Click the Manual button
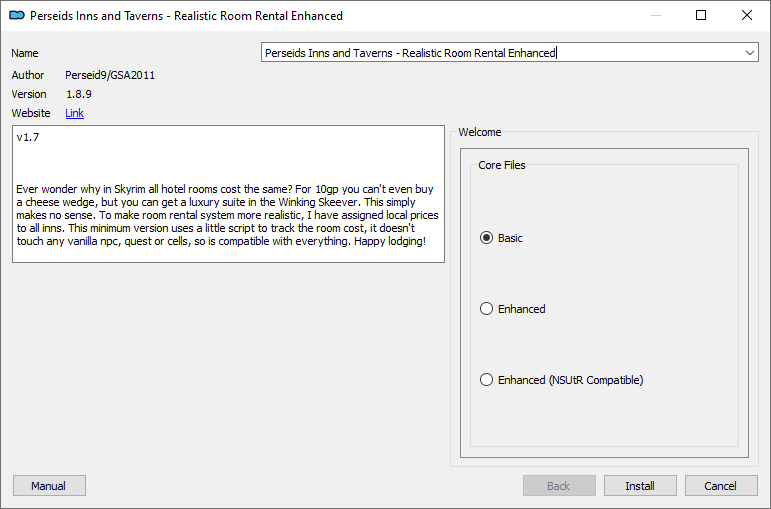This screenshot has height=509, width=771. (49, 486)
